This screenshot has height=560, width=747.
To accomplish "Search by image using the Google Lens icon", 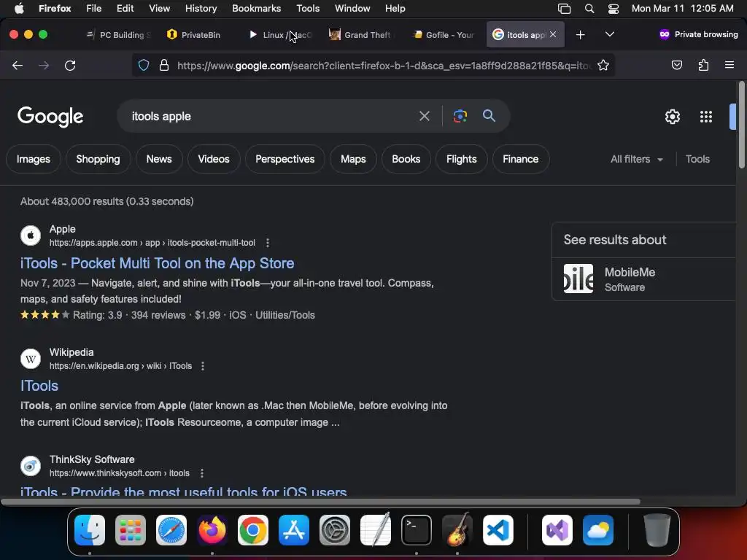I will pos(460,116).
